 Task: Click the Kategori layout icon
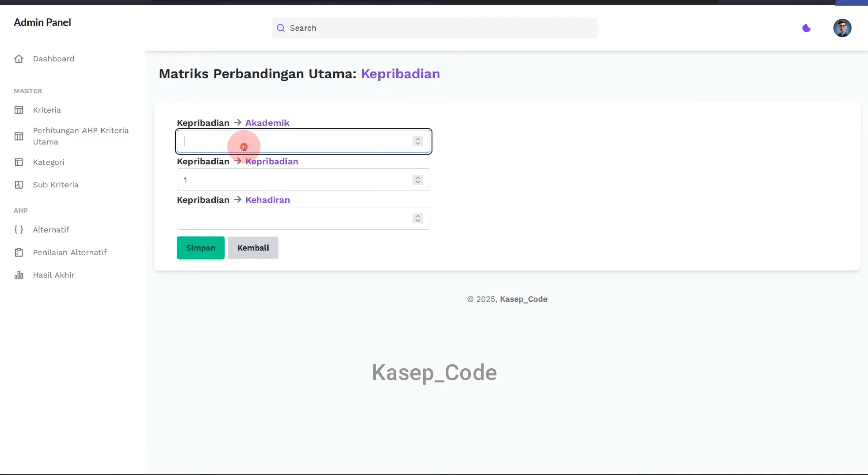tap(19, 162)
